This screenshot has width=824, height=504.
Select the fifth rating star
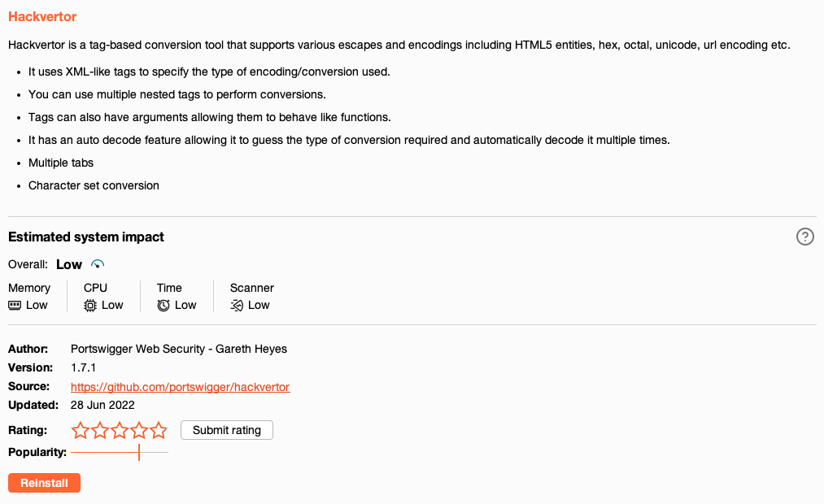coord(158,430)
